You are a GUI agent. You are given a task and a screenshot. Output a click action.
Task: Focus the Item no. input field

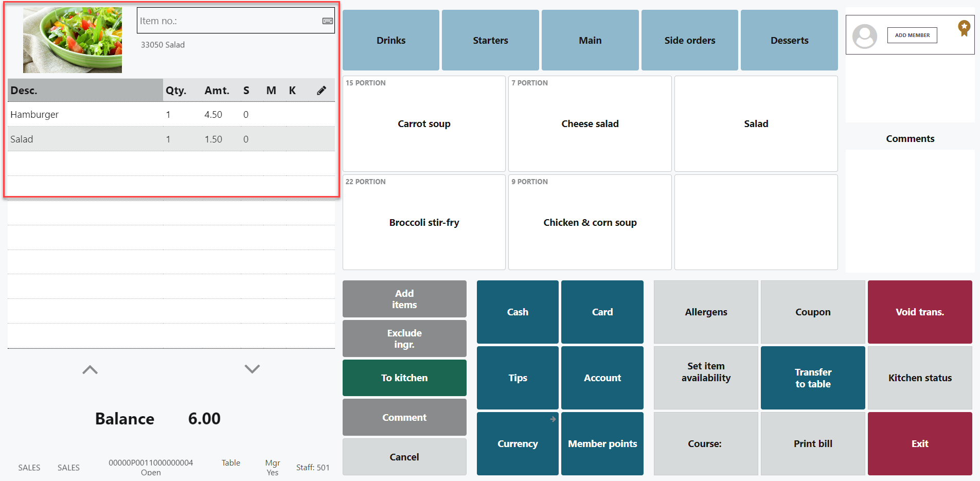[236, 21]
